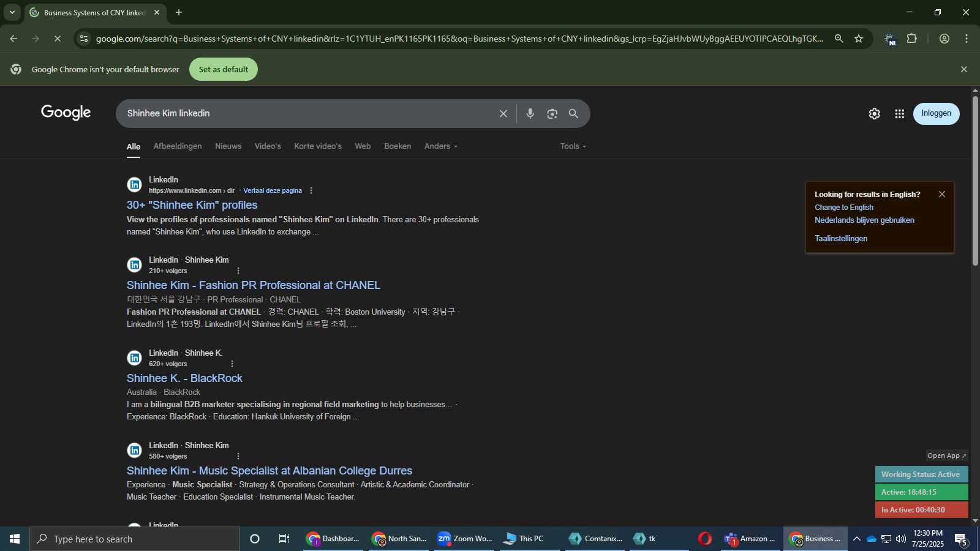Click the address bar URL
The image size is (980, 551).
(459, 39)
